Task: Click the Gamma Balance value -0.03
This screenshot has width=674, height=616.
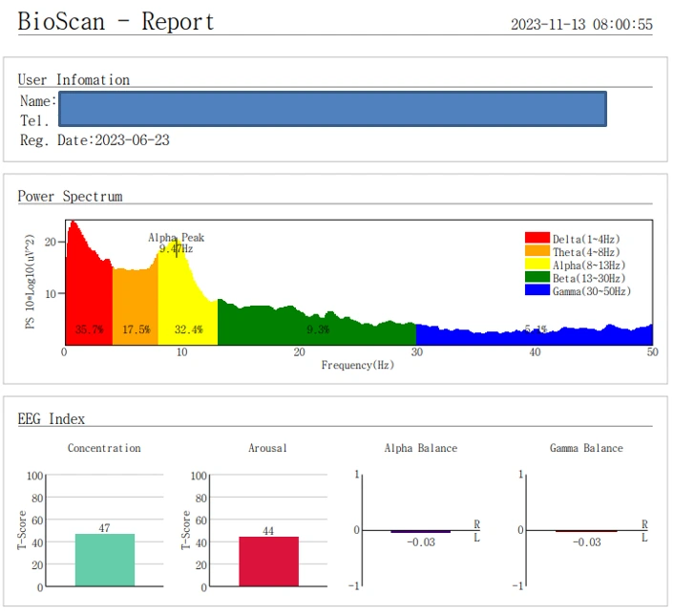Action: point(587,542)
